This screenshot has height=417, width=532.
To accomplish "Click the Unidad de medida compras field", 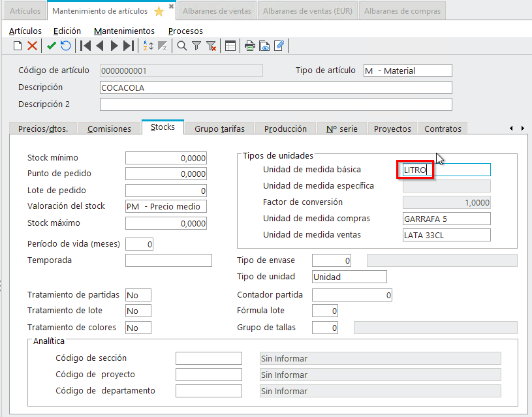I will (446, 219).
